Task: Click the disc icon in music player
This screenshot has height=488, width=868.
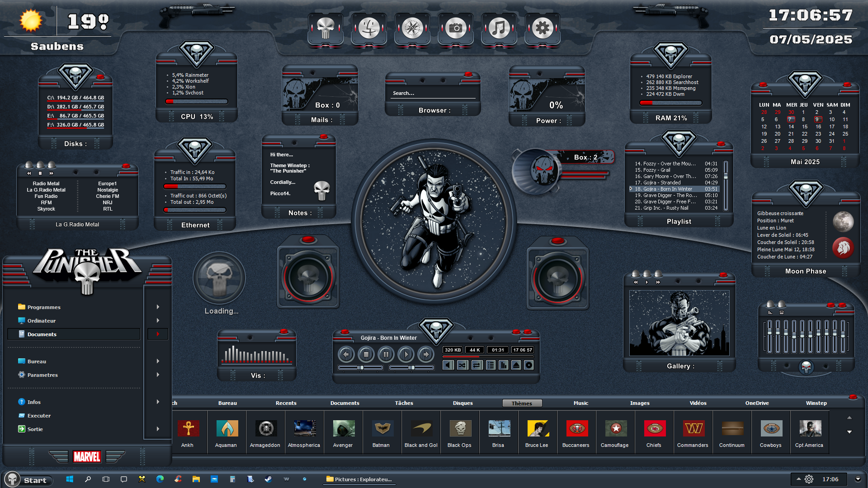Action: 528,365
